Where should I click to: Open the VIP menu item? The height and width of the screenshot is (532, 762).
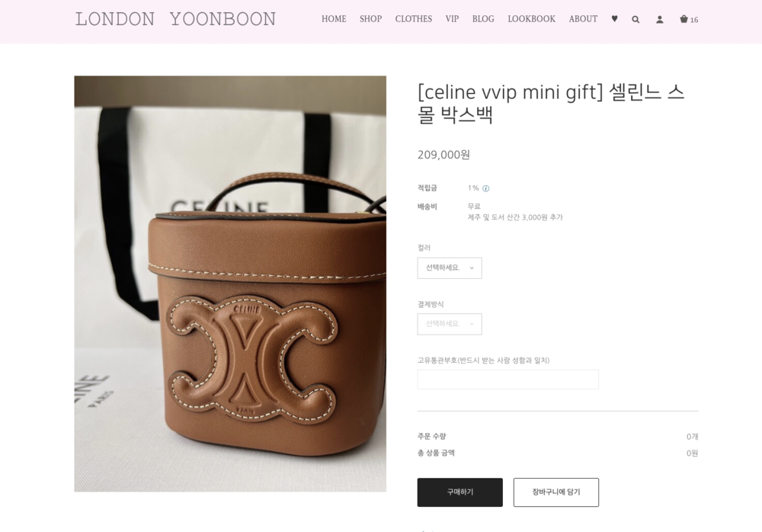[x=452, y=19]
